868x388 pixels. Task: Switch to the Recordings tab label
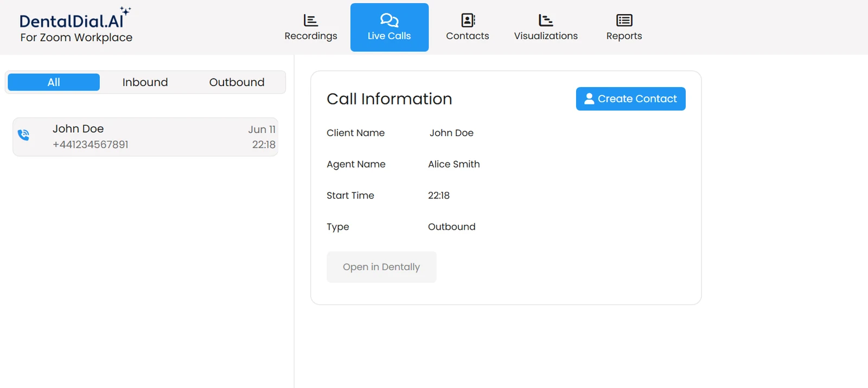click(311, 36)
